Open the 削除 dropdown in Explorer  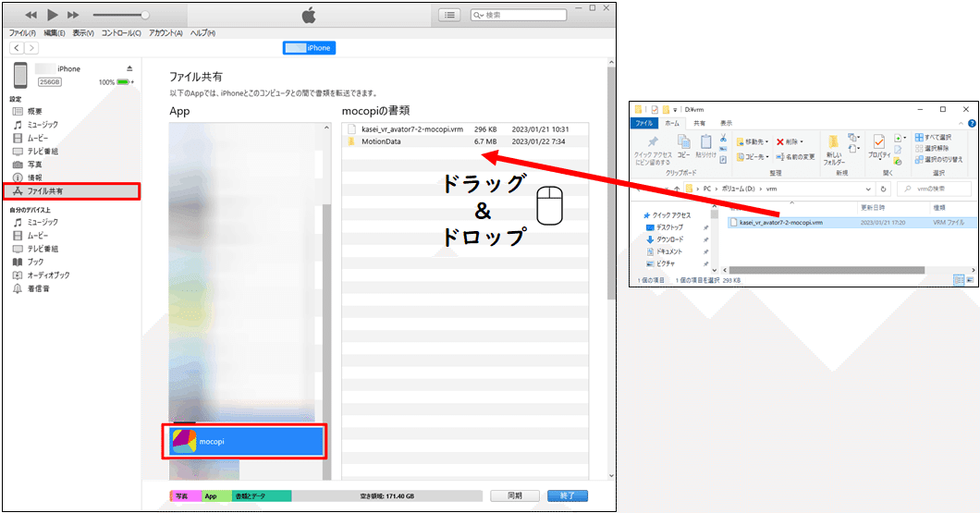coord(790,141)
